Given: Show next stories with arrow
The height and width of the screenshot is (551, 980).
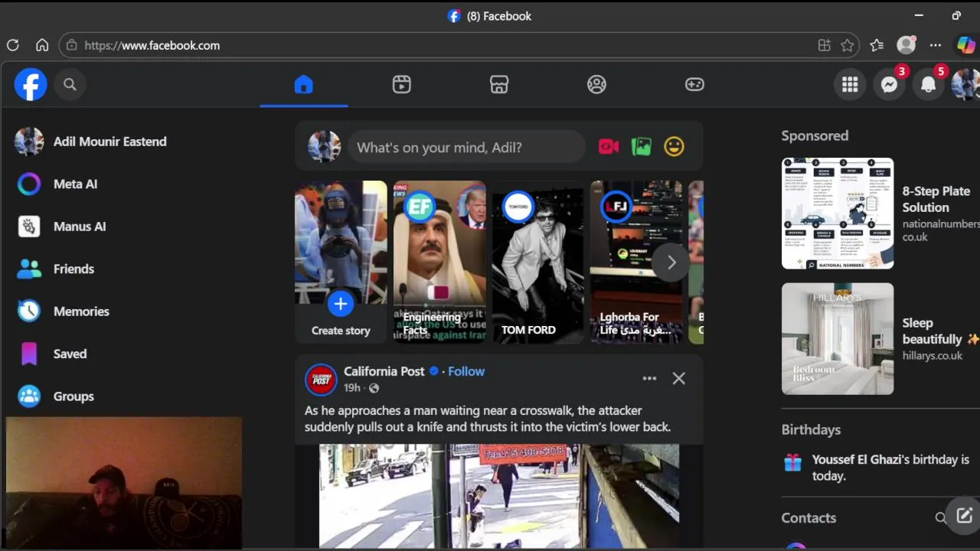Looking at the screenshot, I should (671, 263).
